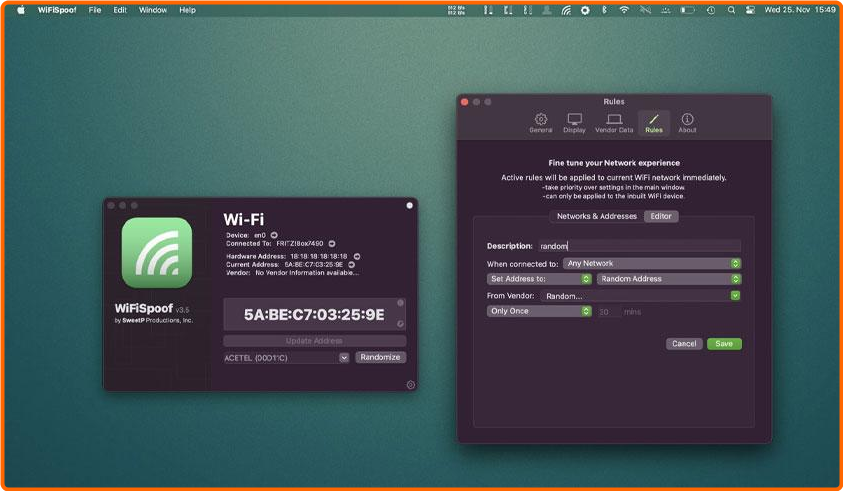Click the Description text field
Screen dimensions: 843x491
click(639, 246)
